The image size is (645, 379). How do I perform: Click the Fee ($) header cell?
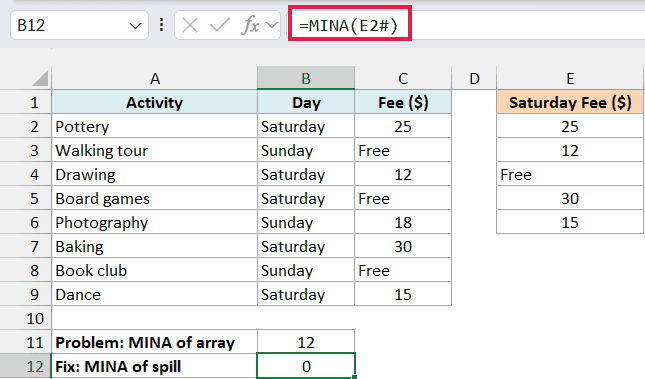point(403,102)
